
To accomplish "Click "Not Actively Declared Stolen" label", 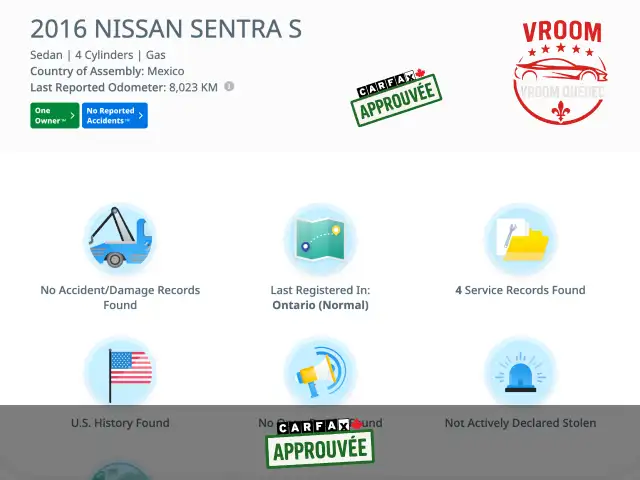I will [520, 423].
